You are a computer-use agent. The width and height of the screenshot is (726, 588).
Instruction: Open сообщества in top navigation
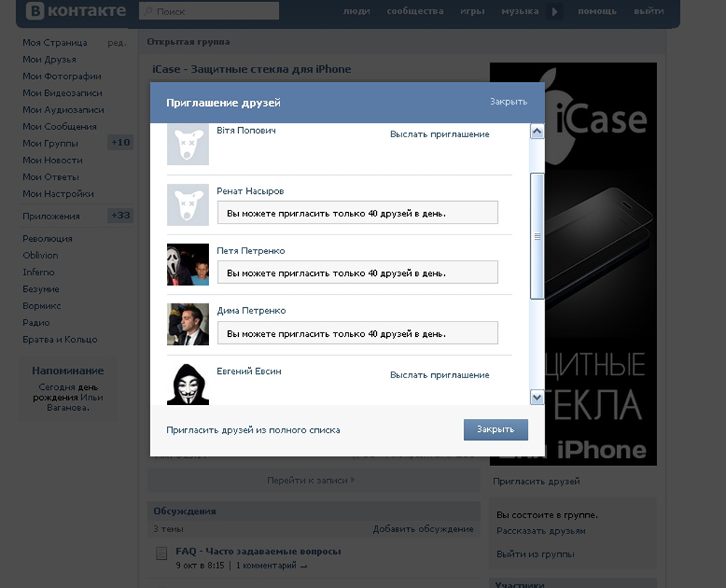(x=415, y=11)
